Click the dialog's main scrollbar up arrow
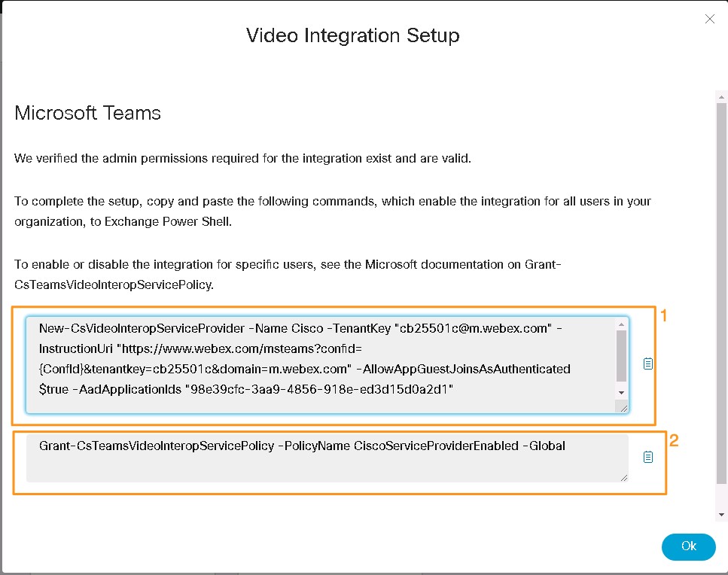The image size is (728, 575). 721,97
